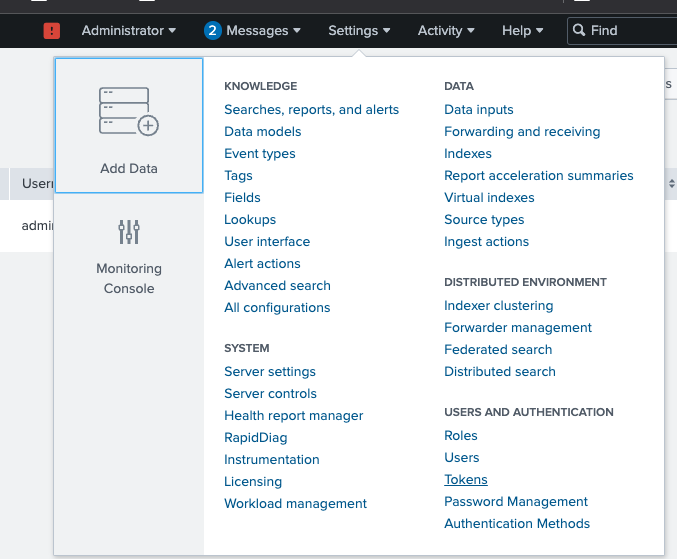Open Indexes under Data

[468, 154]
